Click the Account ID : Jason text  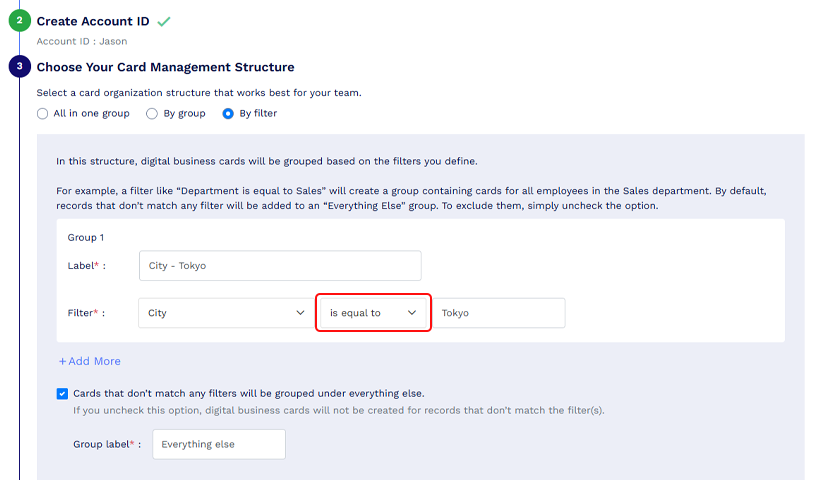pyautogui.click(x=82, y=41)
